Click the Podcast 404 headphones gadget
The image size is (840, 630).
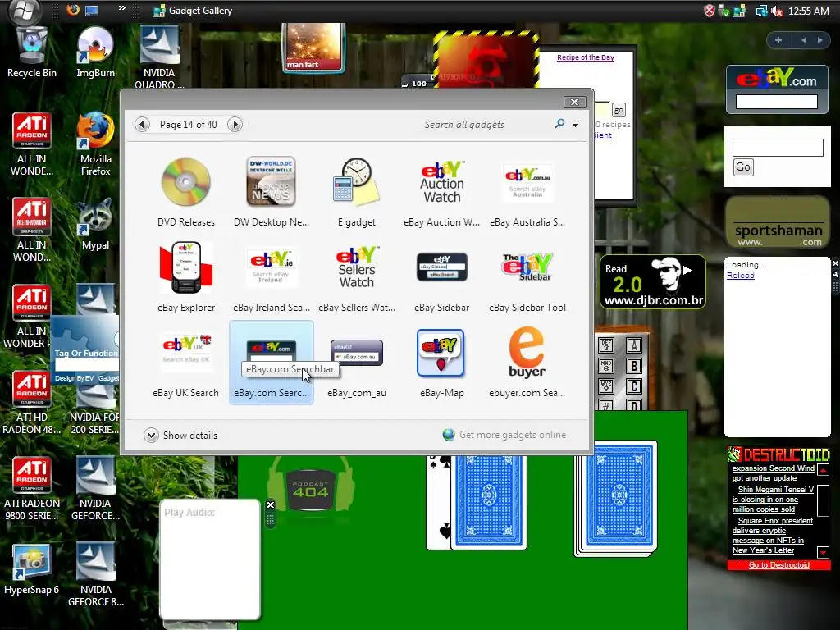coord(310,487)
